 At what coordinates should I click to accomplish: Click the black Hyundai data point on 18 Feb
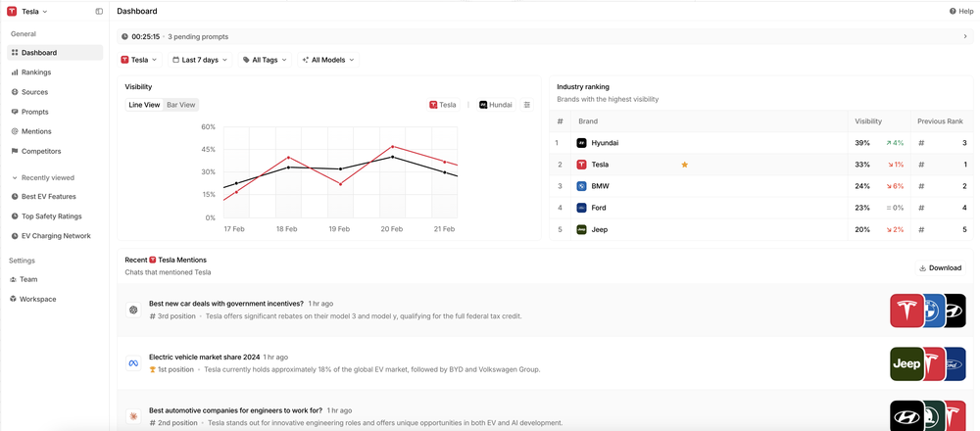point(288,168)
